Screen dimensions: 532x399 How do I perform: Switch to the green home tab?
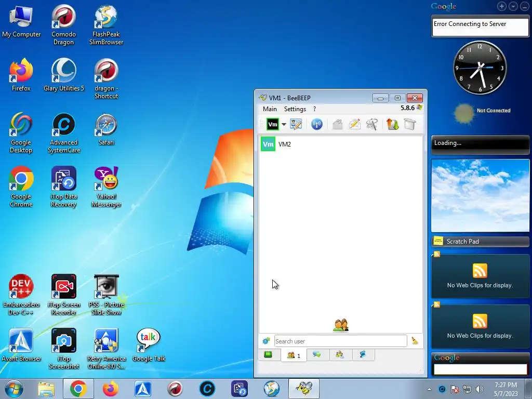click(268, 355)
